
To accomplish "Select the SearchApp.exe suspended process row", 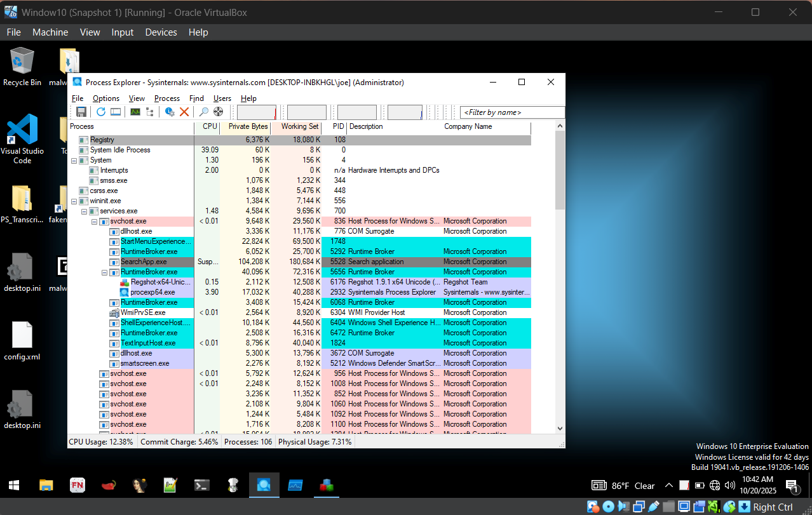I will point(300,262).
